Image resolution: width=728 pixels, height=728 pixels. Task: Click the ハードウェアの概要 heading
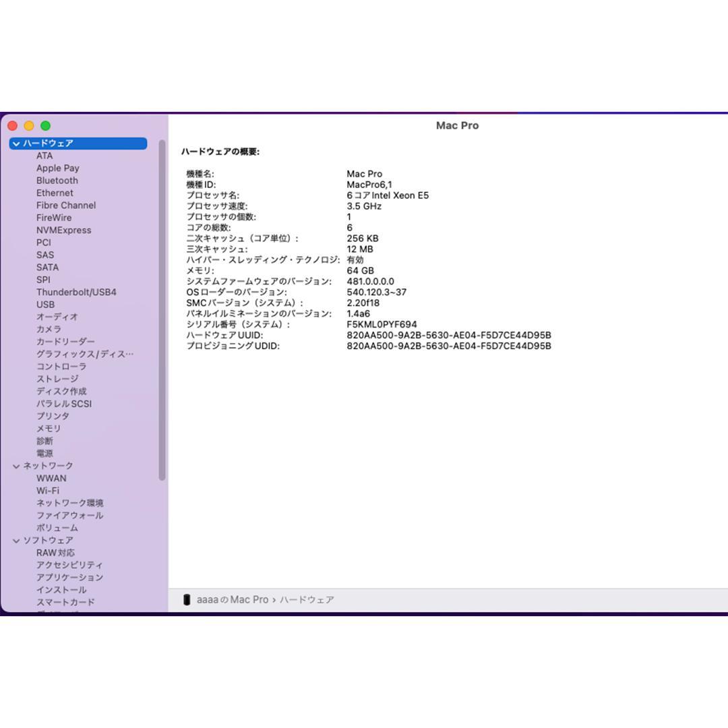[x=220, y=152]
